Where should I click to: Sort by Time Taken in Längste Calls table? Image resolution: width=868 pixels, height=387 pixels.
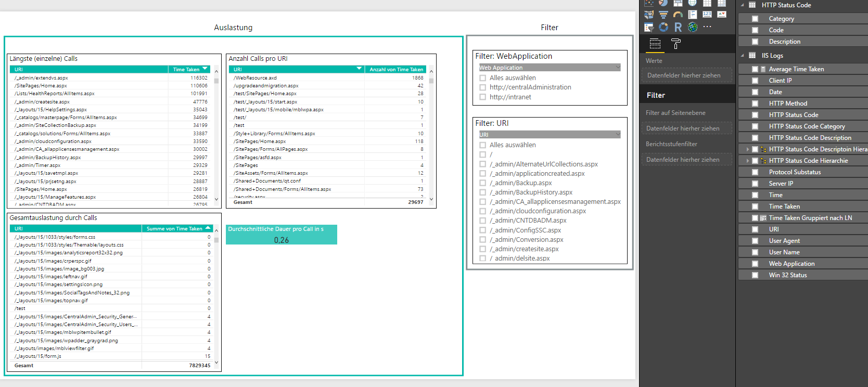point(189,69)
